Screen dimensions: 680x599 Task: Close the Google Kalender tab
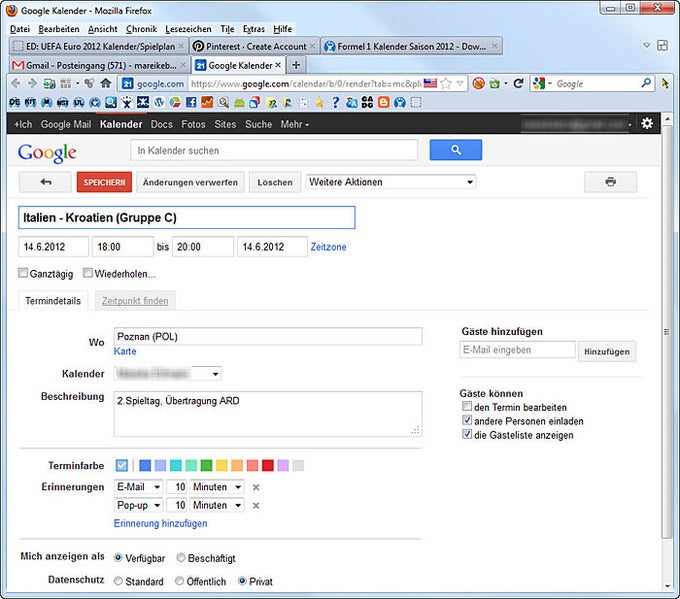278,65
